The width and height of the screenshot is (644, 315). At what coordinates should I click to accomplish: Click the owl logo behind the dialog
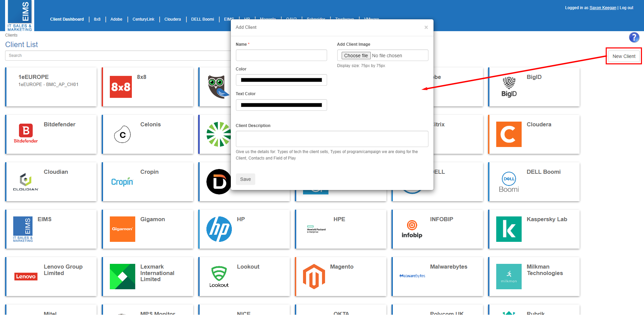pos(218,87)
